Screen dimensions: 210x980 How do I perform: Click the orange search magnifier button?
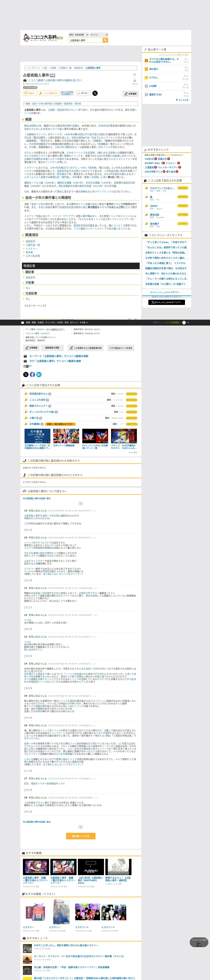pos(105,40)
